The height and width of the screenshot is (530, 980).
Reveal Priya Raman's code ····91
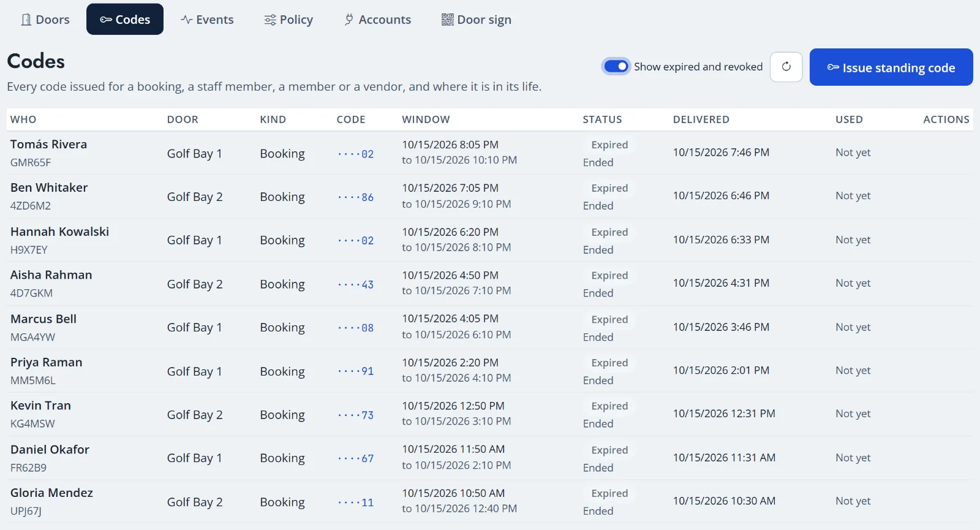coord(356,371)
